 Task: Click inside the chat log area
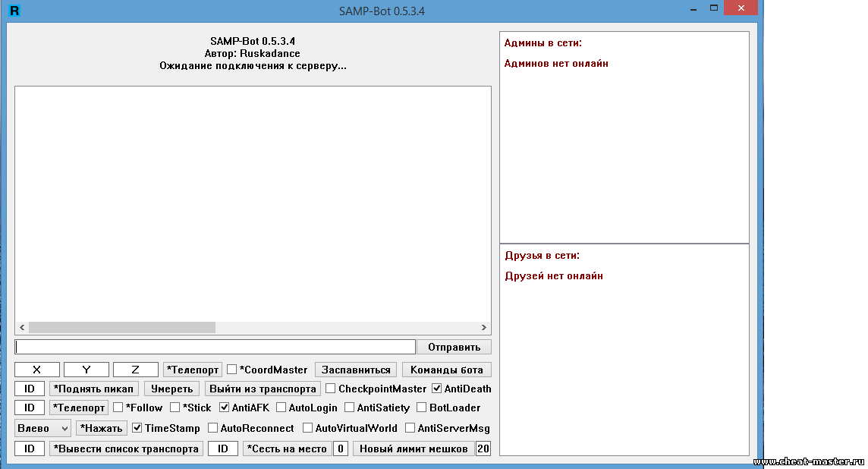click(253, 204)
